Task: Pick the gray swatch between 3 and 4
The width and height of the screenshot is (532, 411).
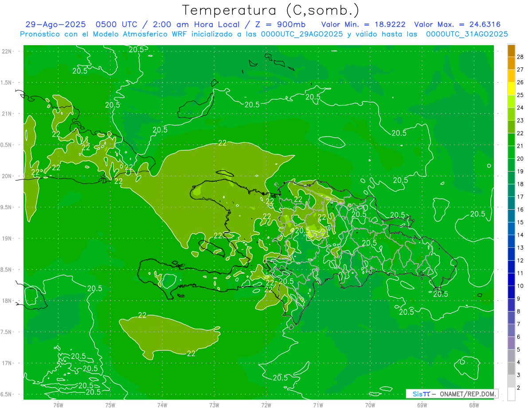Action: (x=511, y=369)
